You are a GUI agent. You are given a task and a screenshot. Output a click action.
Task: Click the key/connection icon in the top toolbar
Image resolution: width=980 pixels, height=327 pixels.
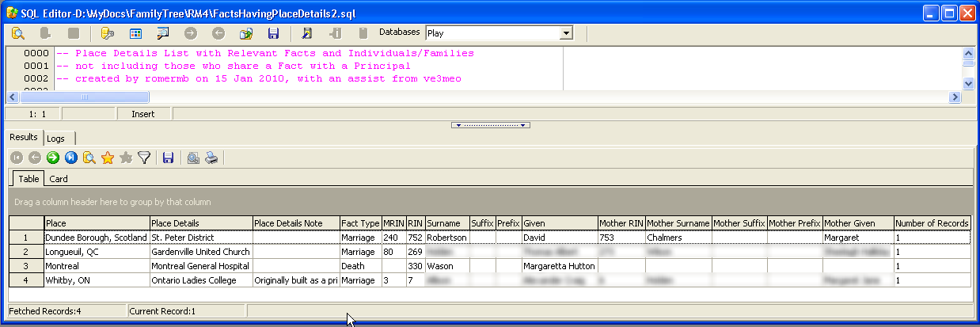click(108, 33)
